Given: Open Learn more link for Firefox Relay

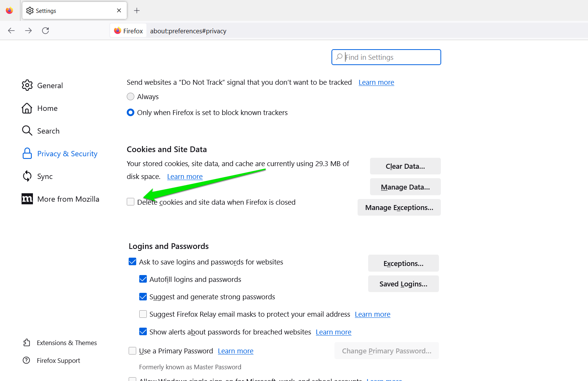Looking at the screenshot, I should pos(373,314).
